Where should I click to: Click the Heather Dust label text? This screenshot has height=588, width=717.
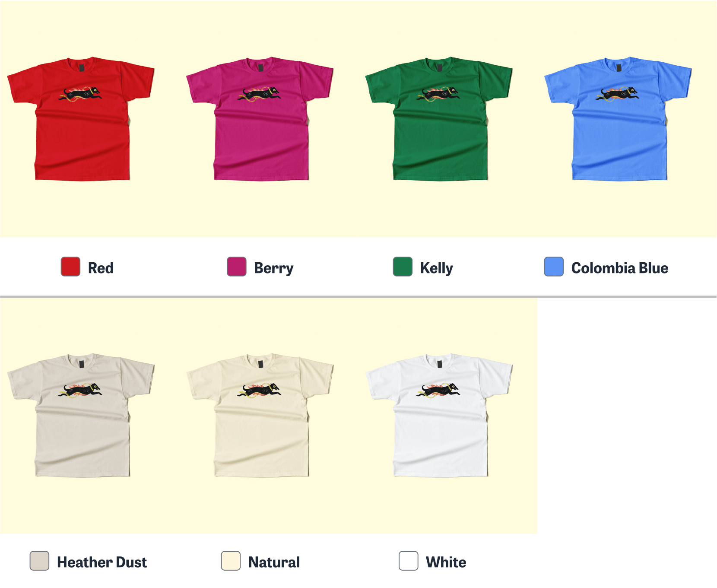click(x=102, y=562)
